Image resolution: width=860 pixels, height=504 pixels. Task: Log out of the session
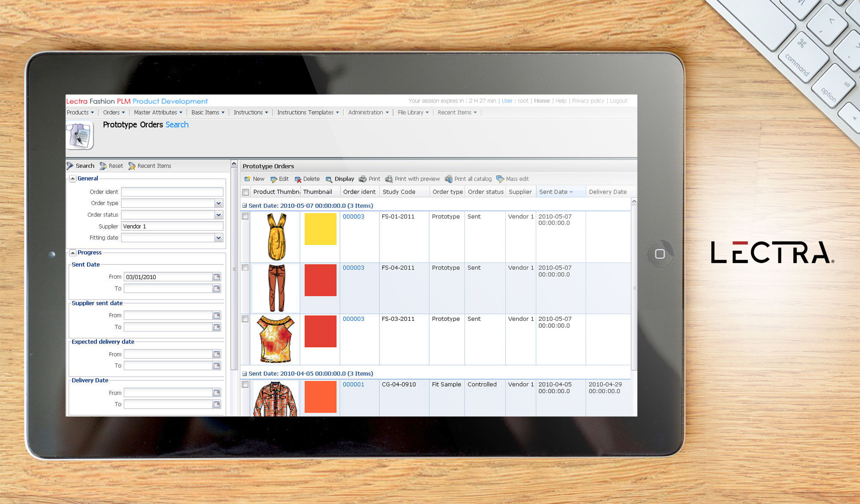click(x=618, y=101)
